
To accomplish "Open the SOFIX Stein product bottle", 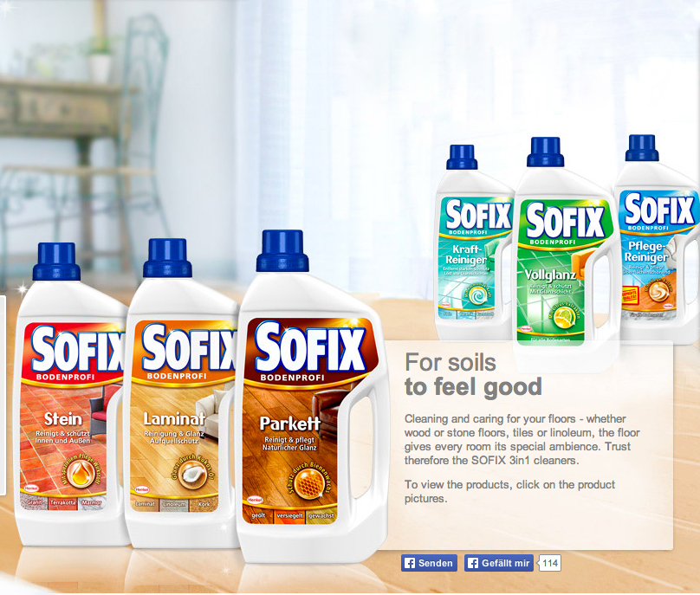I will coord(70,395).
